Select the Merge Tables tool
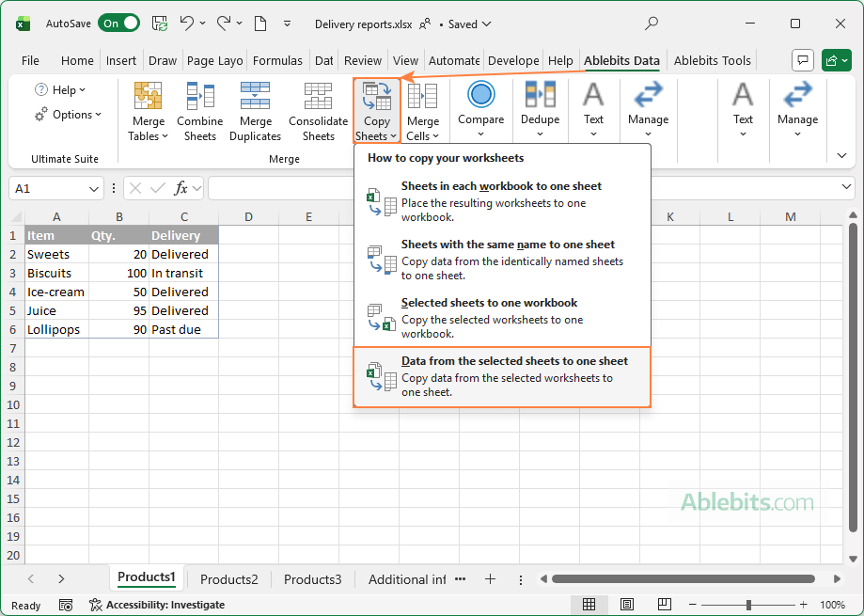The height and width of the screenshot is (616, 864). [147, 110]
